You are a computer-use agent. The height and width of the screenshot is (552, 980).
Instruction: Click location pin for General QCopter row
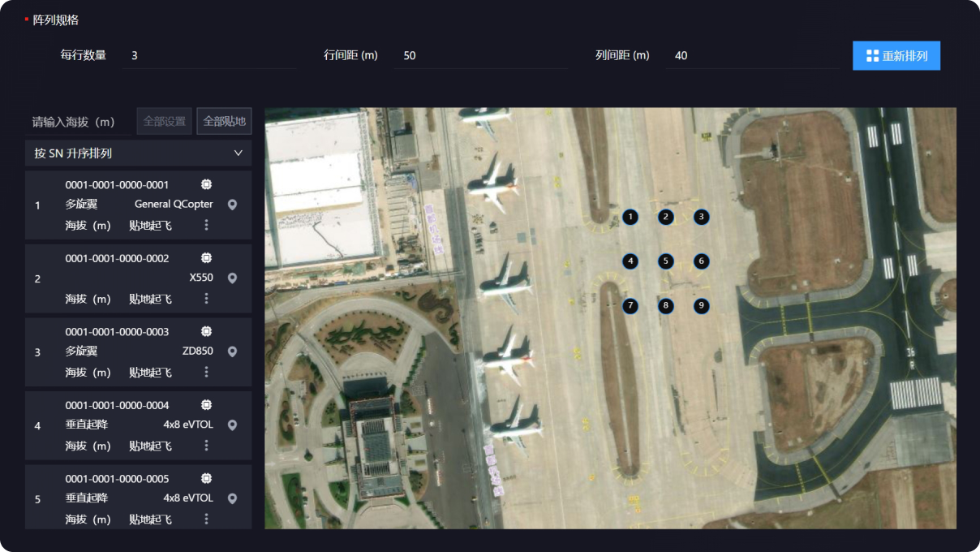coord(232,205)
